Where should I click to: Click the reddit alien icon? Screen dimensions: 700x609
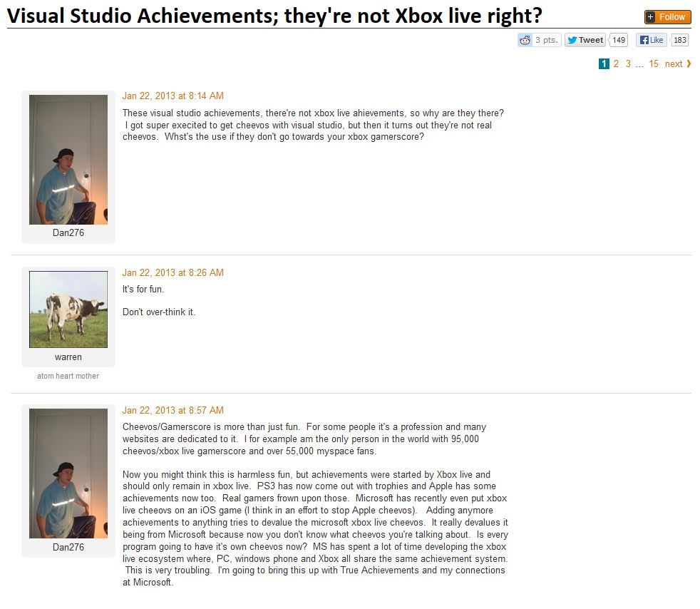click(x=525, y=40)
